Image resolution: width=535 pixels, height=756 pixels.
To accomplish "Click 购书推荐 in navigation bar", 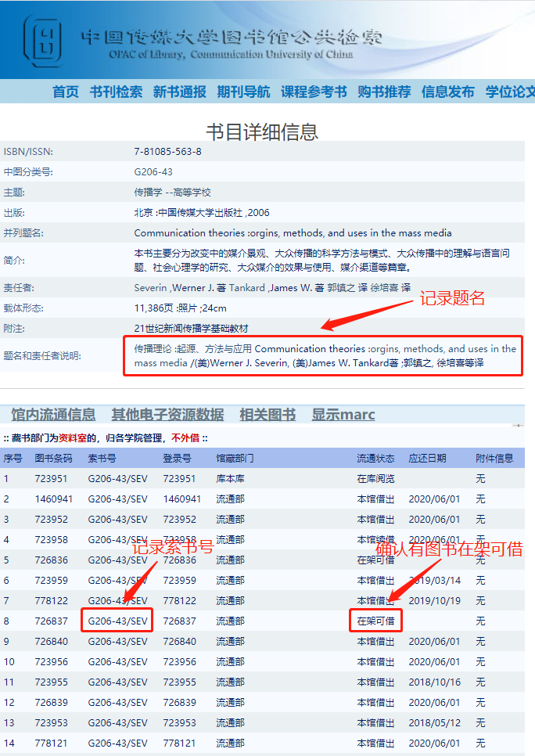I will (x=384, y=92).
